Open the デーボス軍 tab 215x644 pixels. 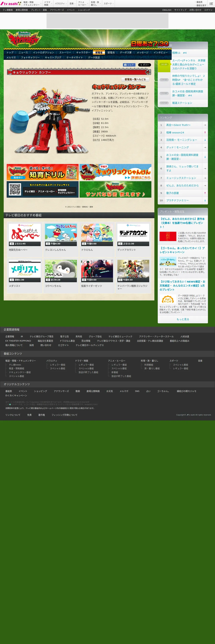126,52
